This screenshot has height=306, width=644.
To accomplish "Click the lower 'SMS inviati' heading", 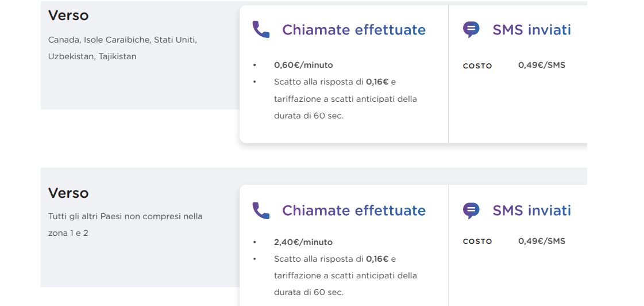I will [x=532, y=210].
